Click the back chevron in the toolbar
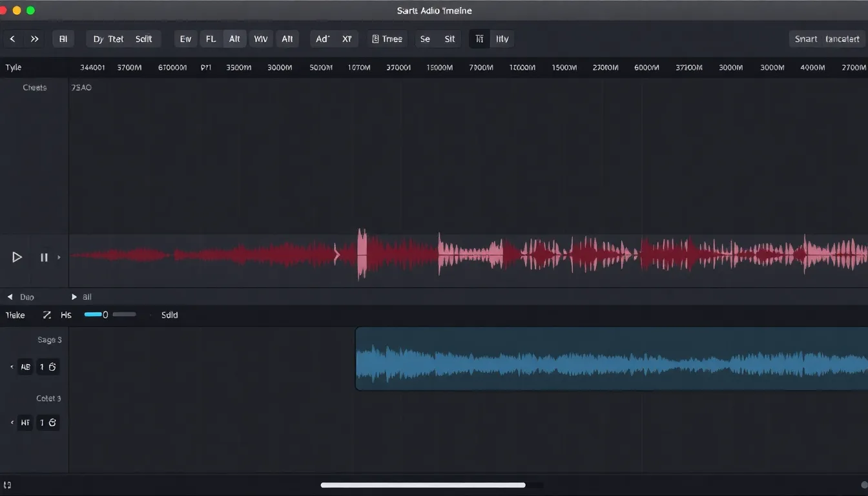 [12, 39]
